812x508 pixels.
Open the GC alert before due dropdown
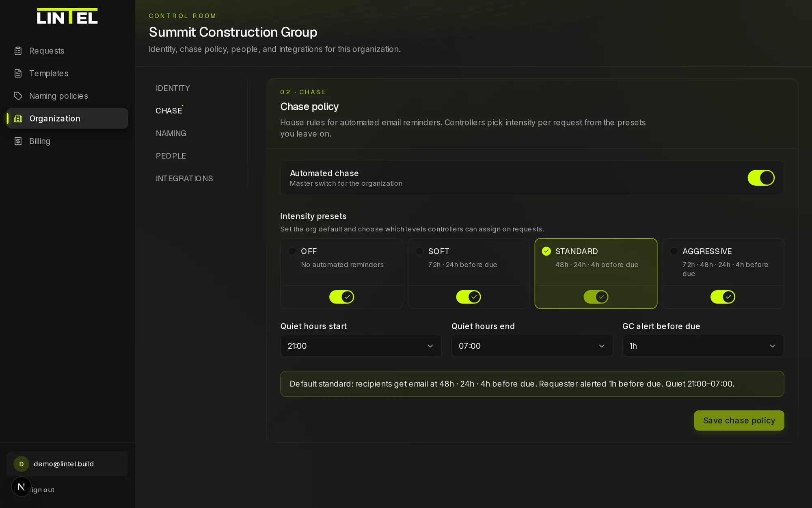tap(703, 346)
